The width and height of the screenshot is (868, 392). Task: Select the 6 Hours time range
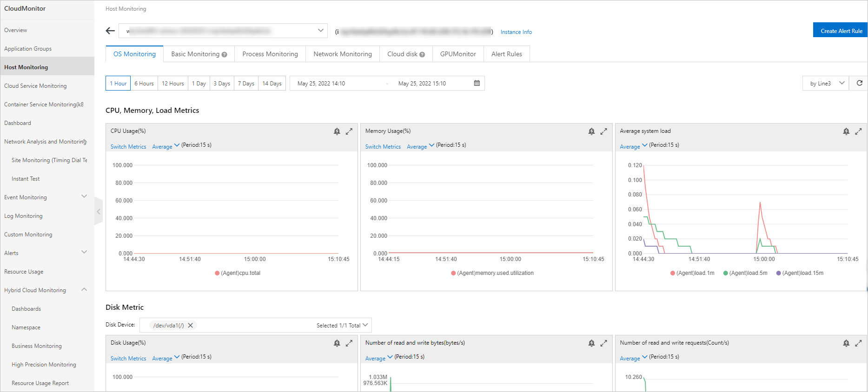click(x=144, y=83)
